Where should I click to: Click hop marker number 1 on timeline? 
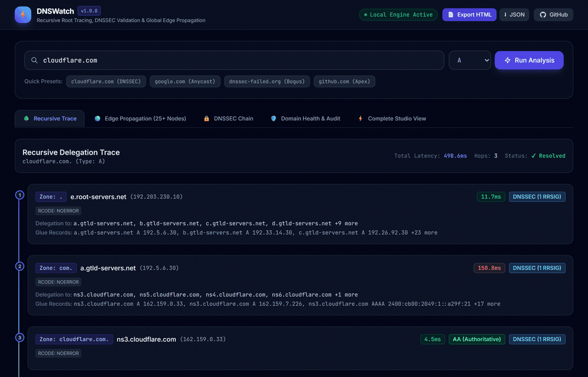pyautogui.click(x=19, y=195)
